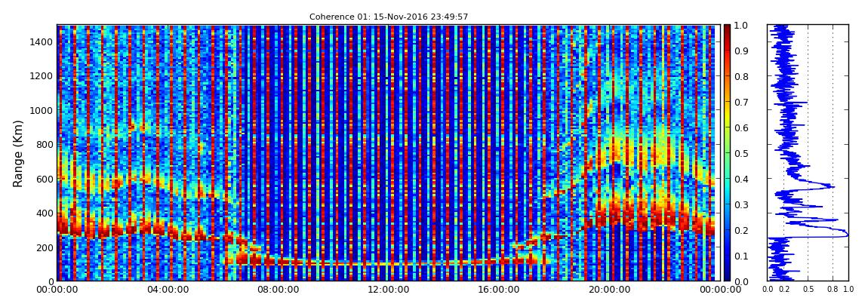The height and width of the screenshot is (307, 868).
Task: Click the colorbar 0.7 tick label
Action: coord(740,103)
